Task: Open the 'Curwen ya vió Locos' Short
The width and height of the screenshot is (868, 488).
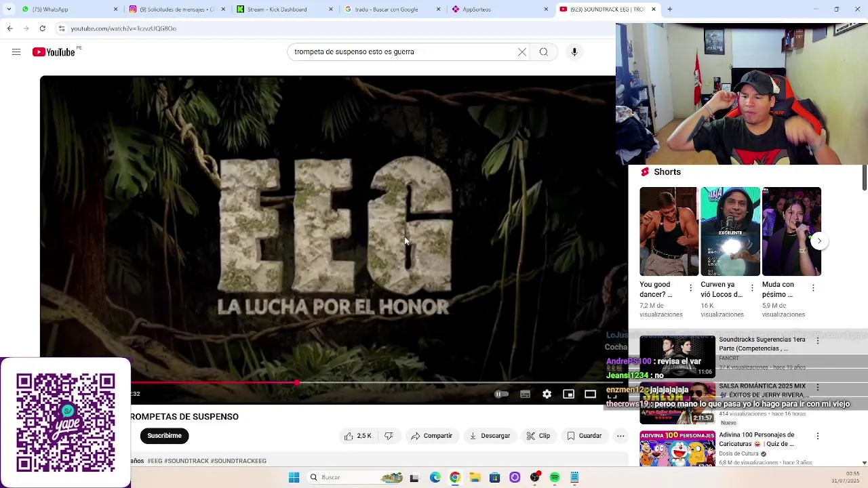Action: (x=730, y=232)
